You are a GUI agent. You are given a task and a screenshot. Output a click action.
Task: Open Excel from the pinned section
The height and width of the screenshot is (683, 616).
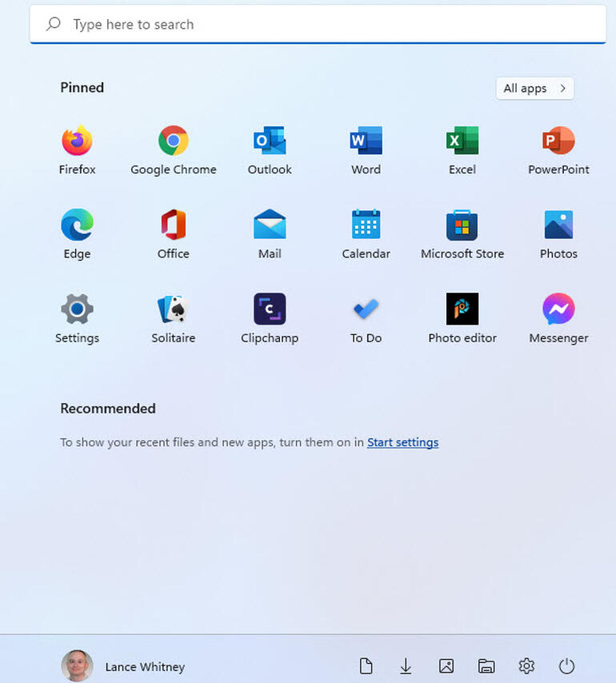click(x=462, y=150)
